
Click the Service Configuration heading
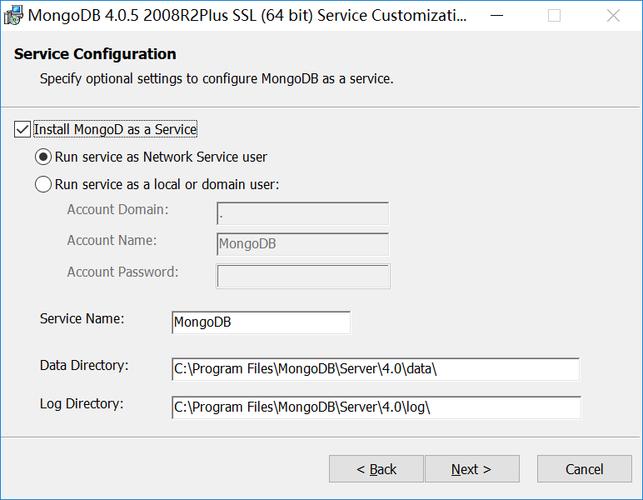tap(95, 54)
